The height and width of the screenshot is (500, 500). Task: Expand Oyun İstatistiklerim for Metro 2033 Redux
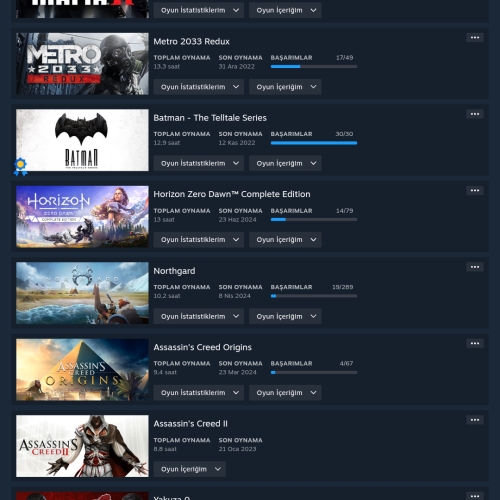(199, 87)
